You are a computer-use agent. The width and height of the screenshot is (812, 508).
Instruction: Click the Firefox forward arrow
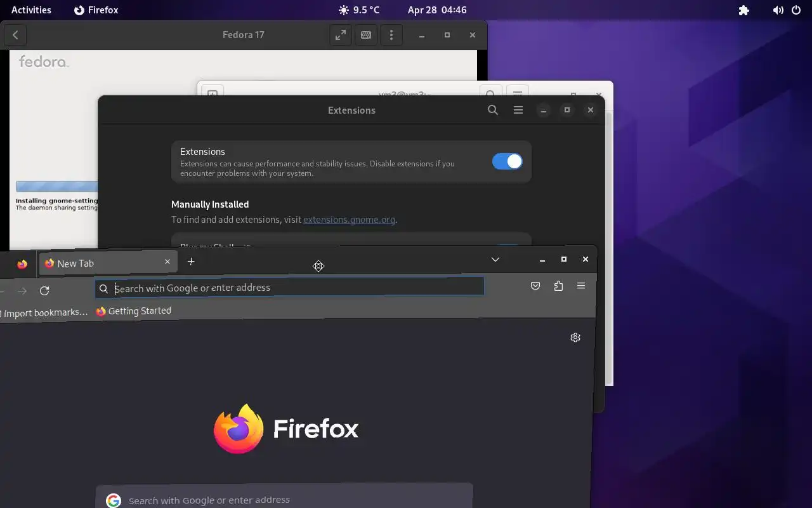point(22,291)
